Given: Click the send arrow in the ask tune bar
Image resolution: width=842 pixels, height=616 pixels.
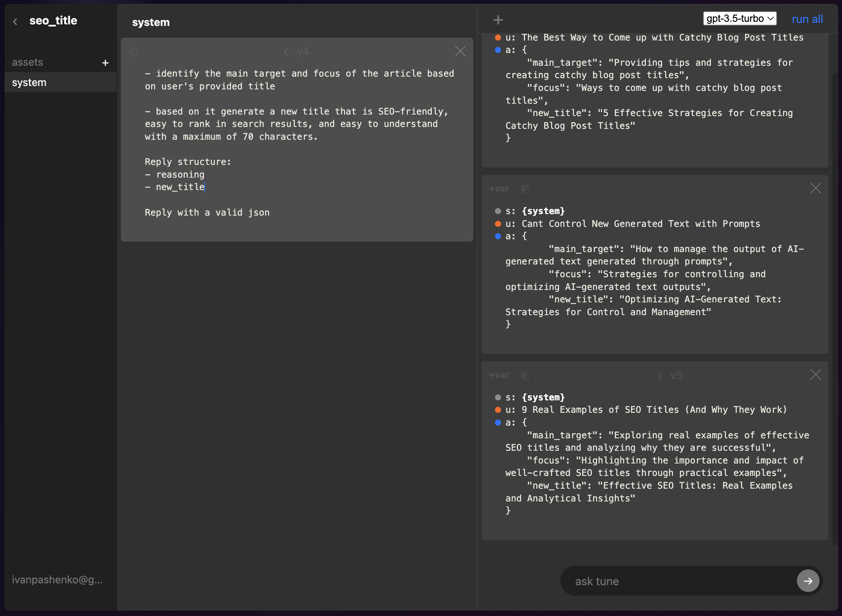Looking at the screenshot, I should click(x=808, y=580).
